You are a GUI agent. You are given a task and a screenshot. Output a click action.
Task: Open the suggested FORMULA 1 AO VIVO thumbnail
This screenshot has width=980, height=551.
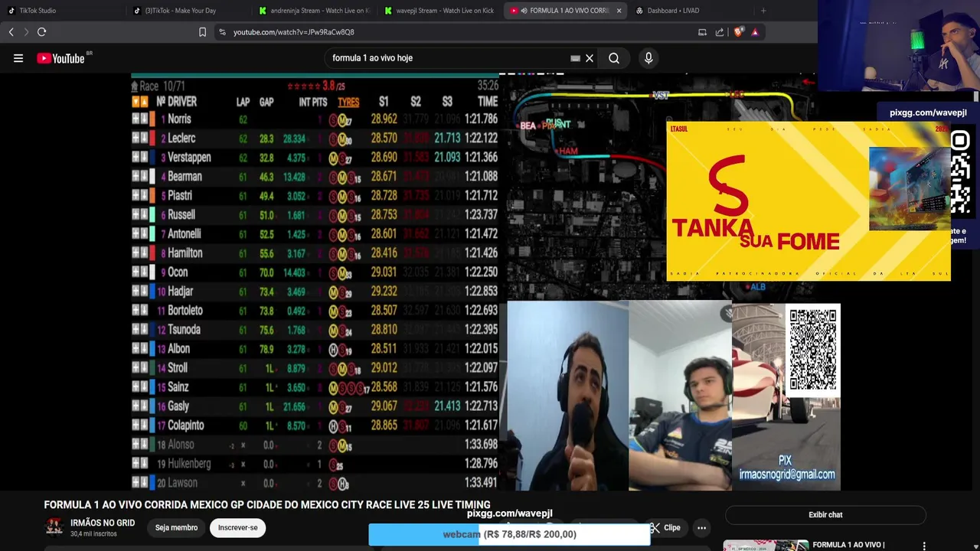pos(766,546)
